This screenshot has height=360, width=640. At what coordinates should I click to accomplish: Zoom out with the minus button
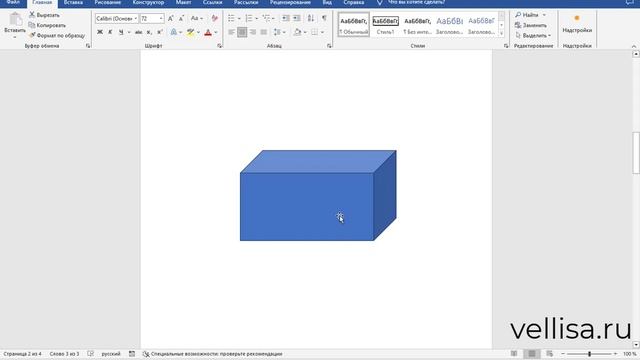coord(563,354)
